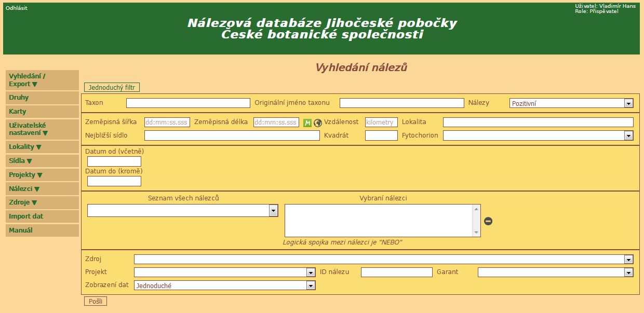Expand the Fytochorion dropdown
Viewport: 644px width, 313px height.
tap(538, 135)
